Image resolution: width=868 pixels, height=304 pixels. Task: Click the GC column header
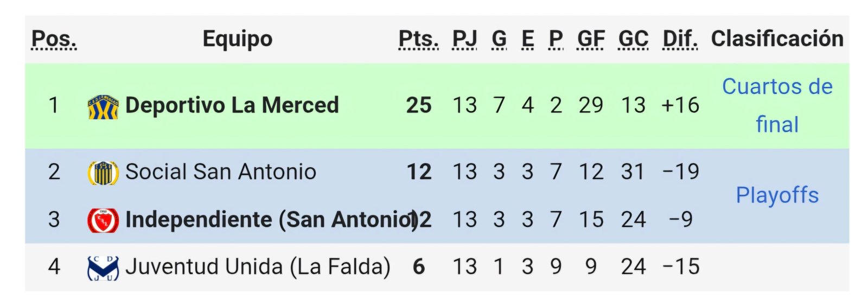[x=633, y=39]
